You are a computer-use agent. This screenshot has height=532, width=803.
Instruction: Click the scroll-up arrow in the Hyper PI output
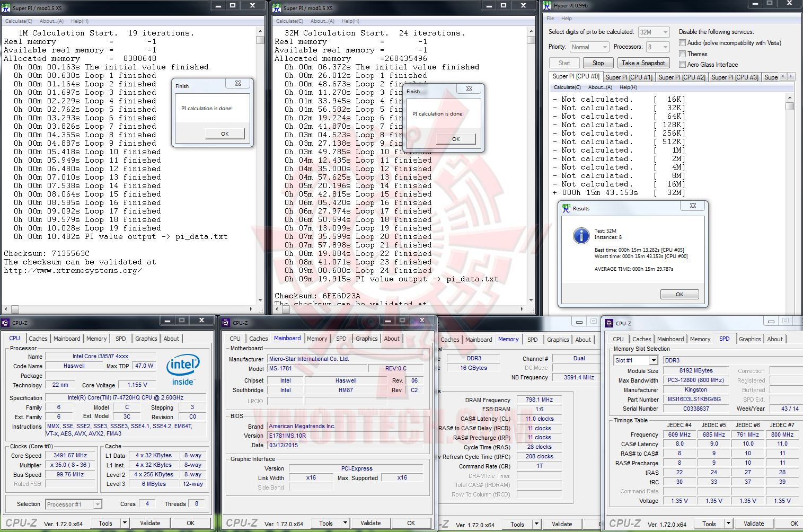(x=790, y=97)
